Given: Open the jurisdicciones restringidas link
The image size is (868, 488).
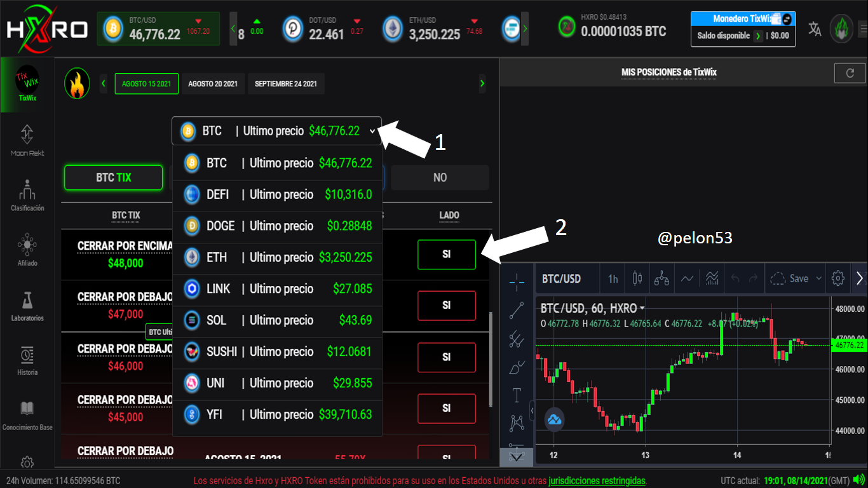Looking at the screenshot, I should 597,481.
